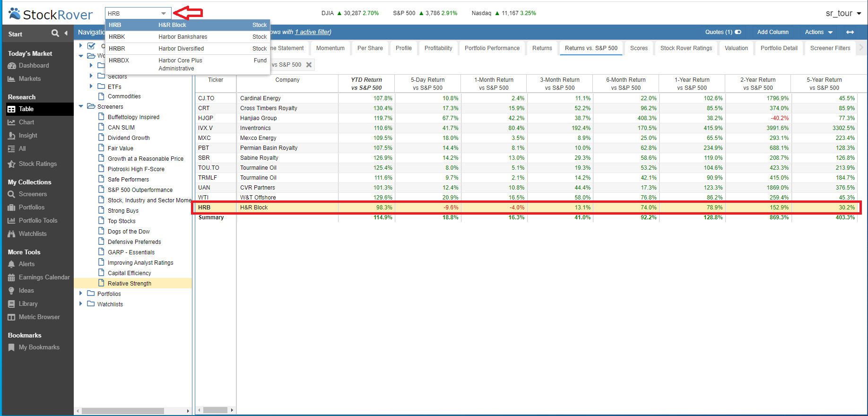Click the expand-width double arrow icon
This screenshot has height=416, width=868.
850,32
